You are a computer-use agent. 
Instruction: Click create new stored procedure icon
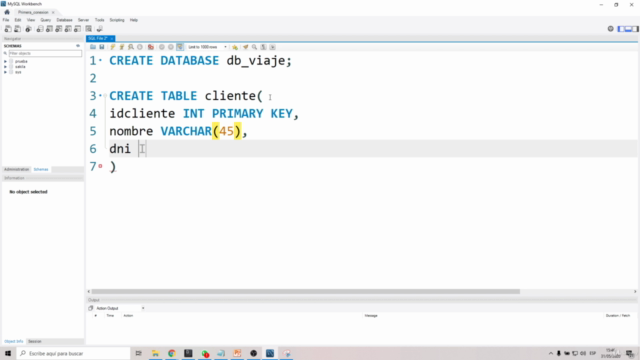point(68,29)
